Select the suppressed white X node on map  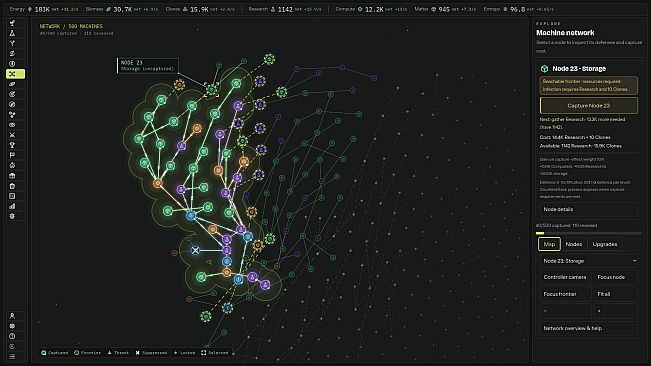click(195, 250)
